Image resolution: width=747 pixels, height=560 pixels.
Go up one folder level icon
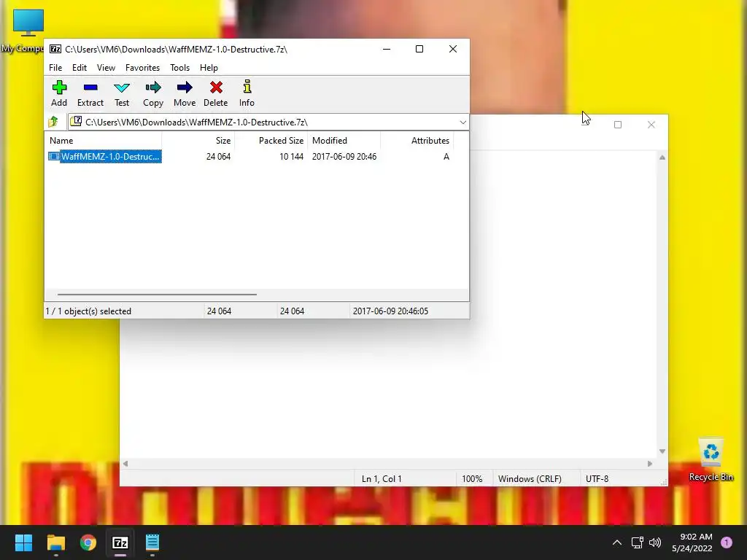53,122
